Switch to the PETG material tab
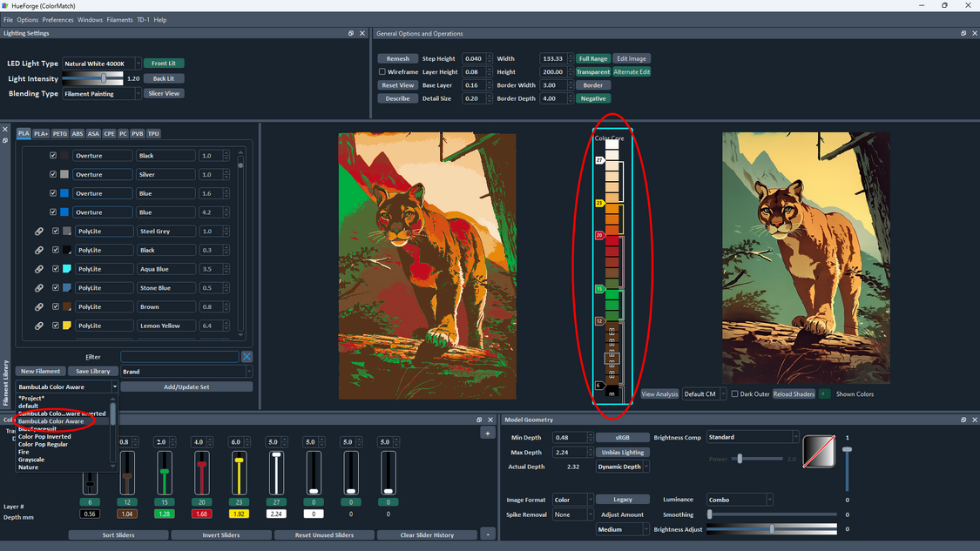 (x=59, y=133)
